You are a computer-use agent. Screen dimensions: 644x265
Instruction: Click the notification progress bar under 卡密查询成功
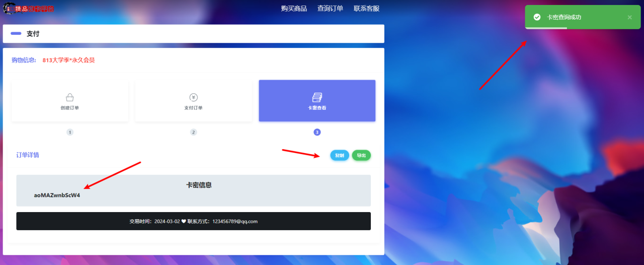[546, 28]
